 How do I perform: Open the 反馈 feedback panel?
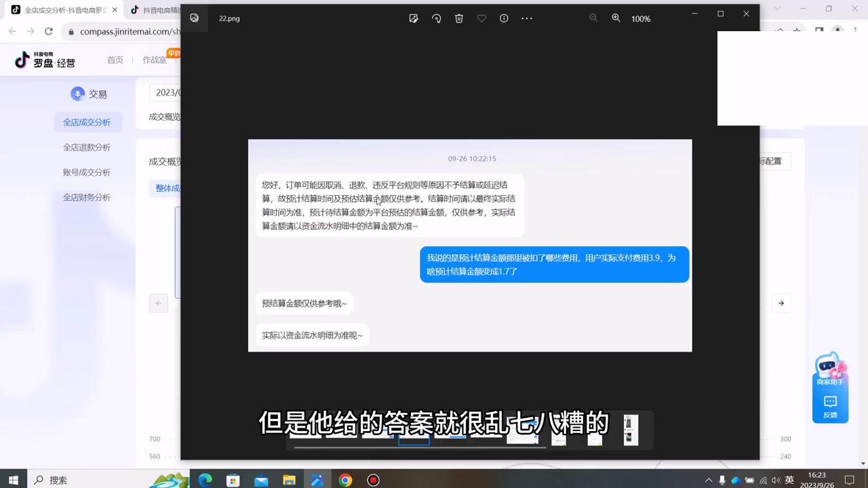point(830,407)
